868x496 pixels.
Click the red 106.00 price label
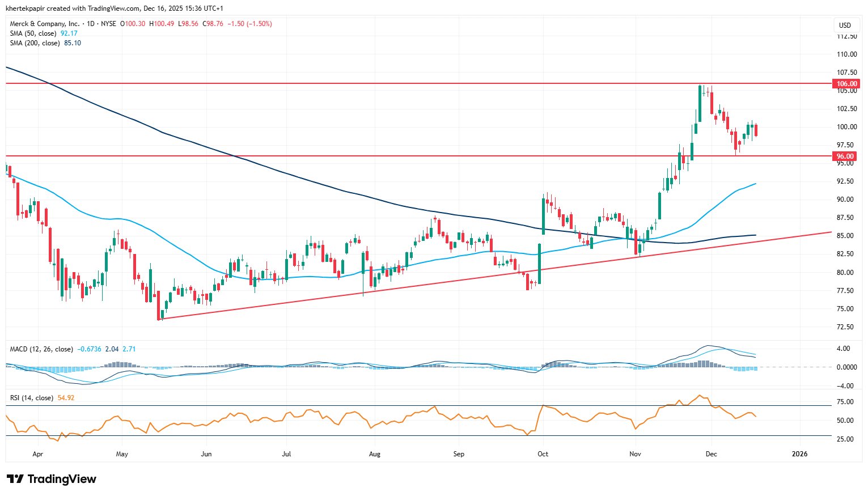847,84
